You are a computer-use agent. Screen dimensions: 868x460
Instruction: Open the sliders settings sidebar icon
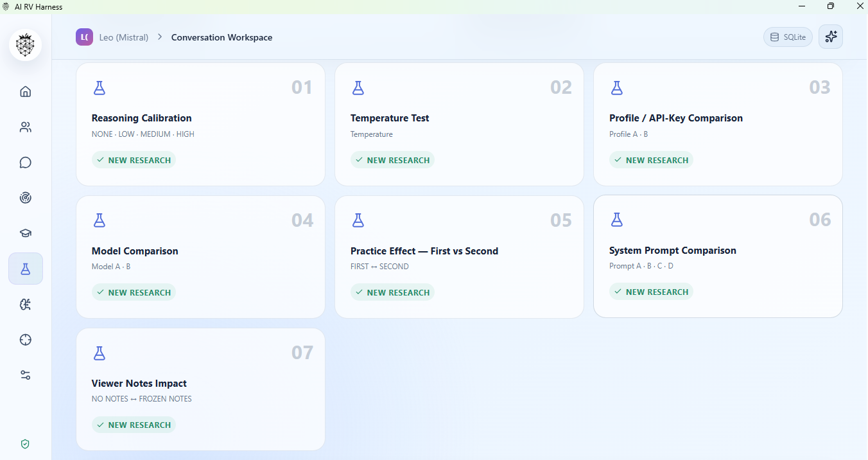click(26, 375)
